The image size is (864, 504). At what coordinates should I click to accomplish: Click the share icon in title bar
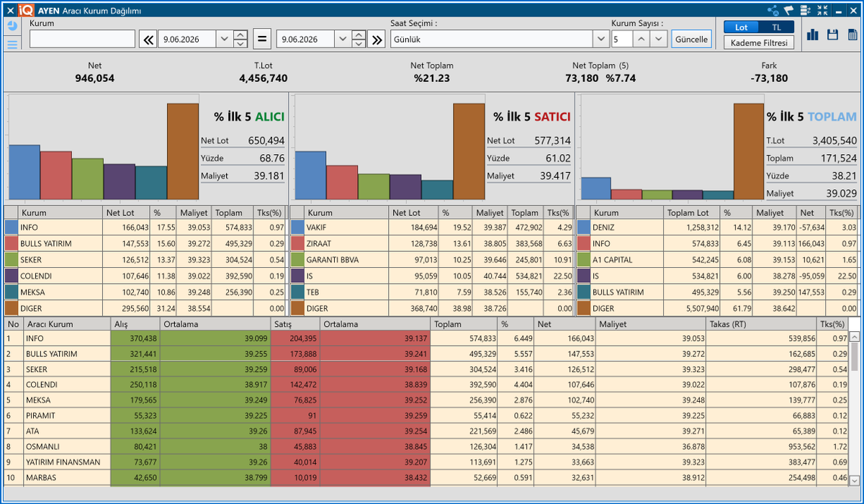pos(773,11)
